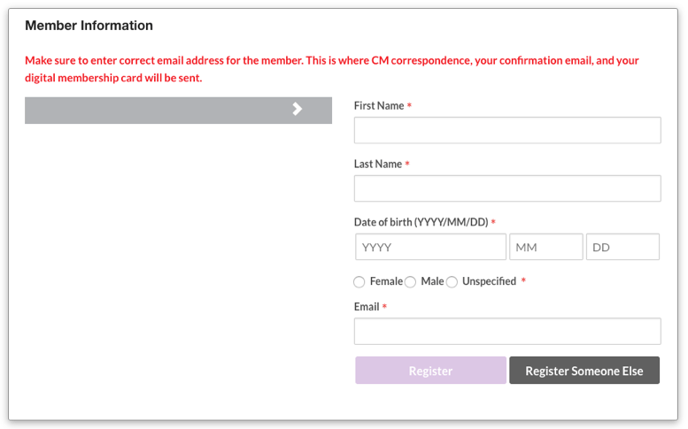
Task: Click the Register Someone Else button
Action: tap(584, 371)
